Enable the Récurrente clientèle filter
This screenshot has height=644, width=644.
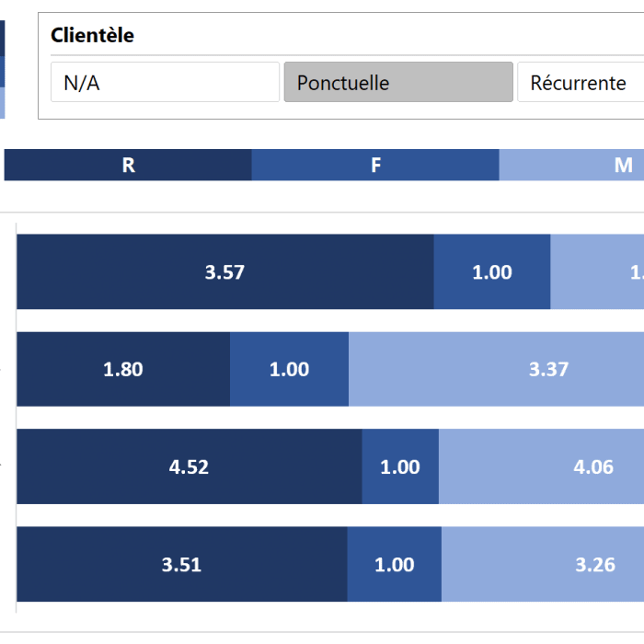click(580, 83)
